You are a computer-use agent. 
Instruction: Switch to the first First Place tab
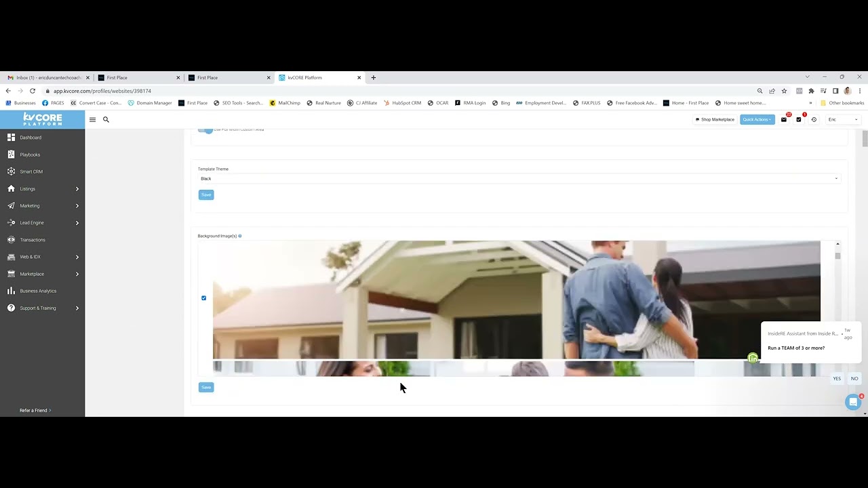click(x=138, y=77)
